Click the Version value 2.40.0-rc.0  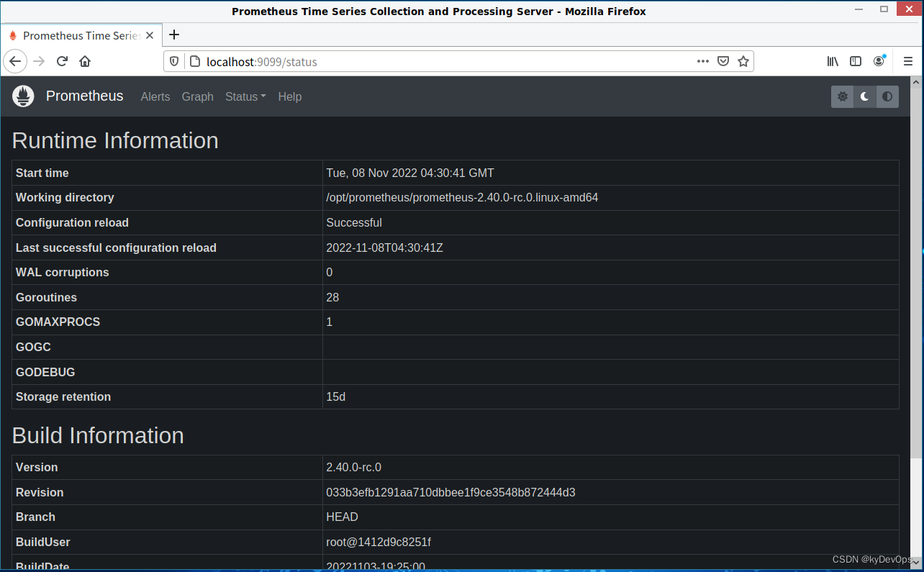(353, 467)
